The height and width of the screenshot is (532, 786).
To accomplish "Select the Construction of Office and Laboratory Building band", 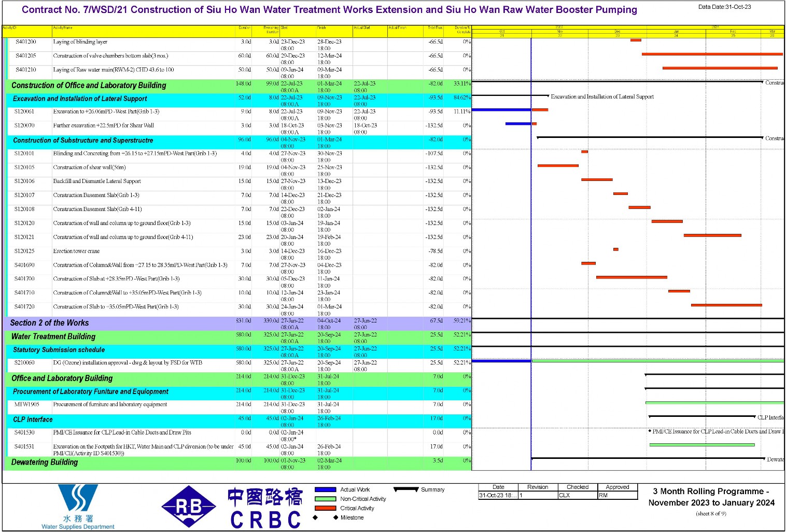I will click(x=239, y=86).
